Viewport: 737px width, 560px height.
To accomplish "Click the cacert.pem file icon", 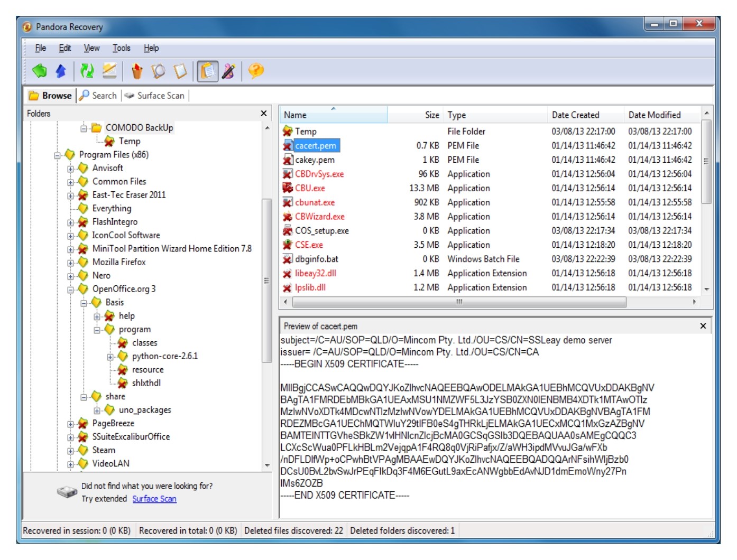I will click(x=288, y=145).
